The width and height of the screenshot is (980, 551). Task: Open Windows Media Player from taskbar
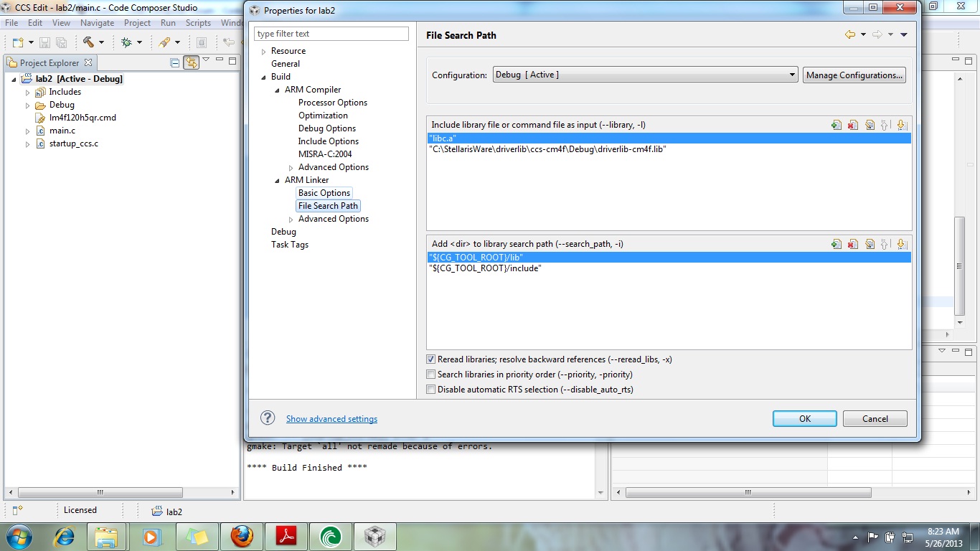pos(152,537)
